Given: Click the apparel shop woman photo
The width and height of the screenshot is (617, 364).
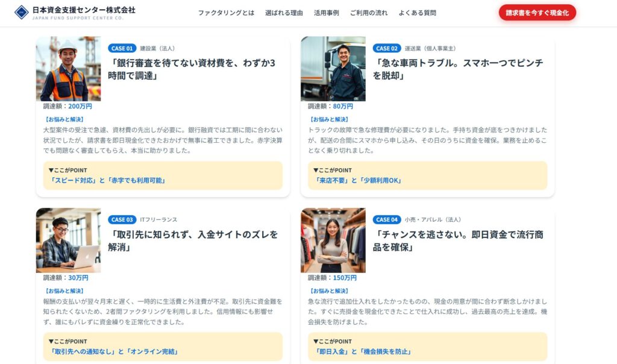Looking at the screenshot, I should click(333, 240).
